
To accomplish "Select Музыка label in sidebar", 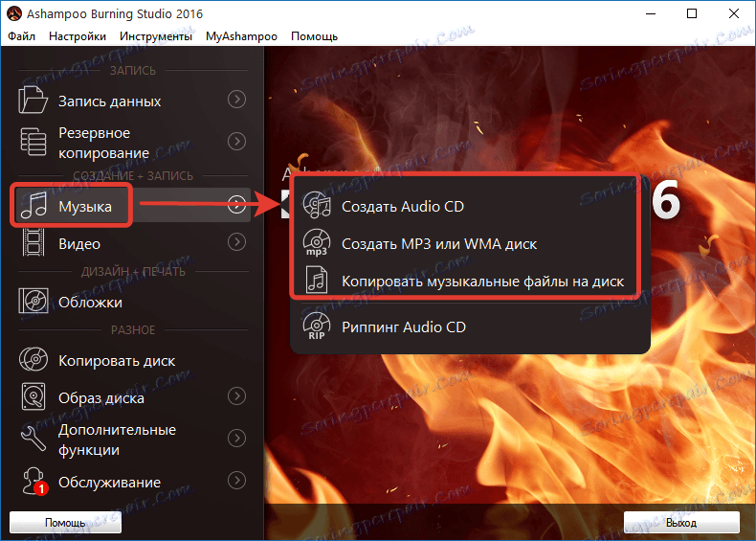I will click(x=85, y=207).
